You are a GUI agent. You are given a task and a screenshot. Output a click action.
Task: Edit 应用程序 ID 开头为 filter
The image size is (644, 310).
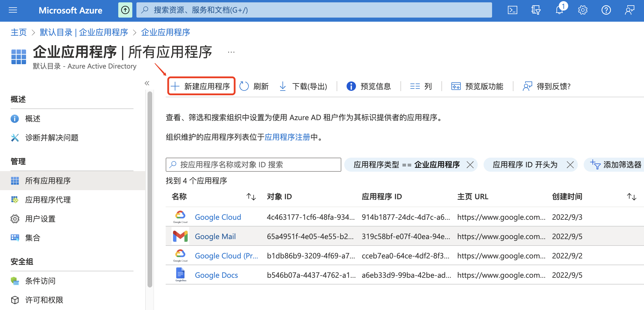(525, 165)
